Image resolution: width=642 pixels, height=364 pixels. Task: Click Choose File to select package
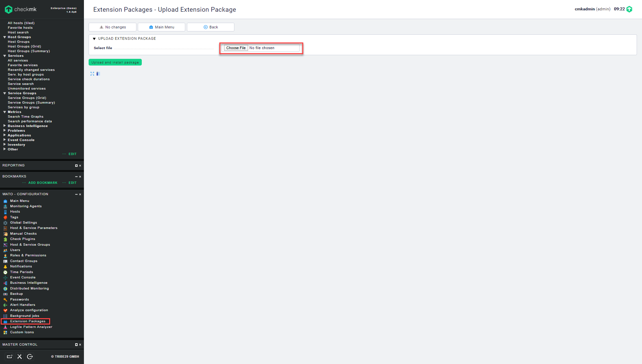[236, 48]
